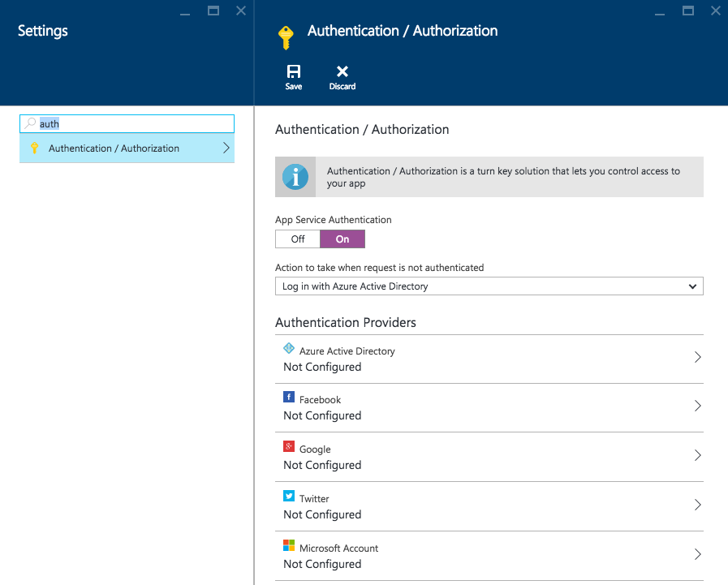Click the 'Settings' blade title
This screenshot has width=728, height=585.
tap(43, 31)
